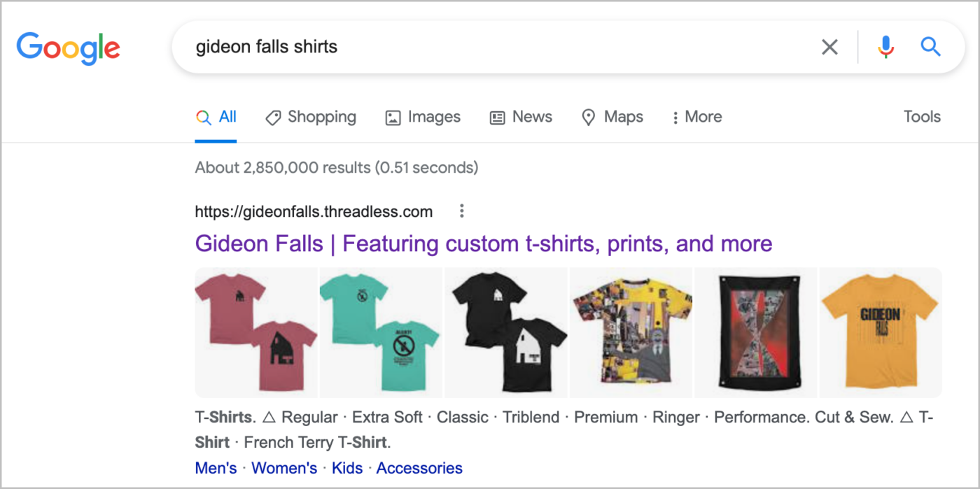Screen dimensions: 980x489
Task: Switch to the Images tab
Action: [423, 117]
